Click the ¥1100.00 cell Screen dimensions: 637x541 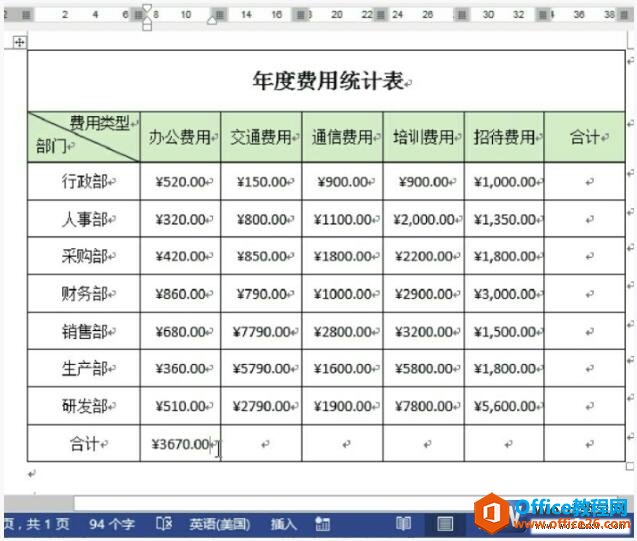(x=343, y=220)
